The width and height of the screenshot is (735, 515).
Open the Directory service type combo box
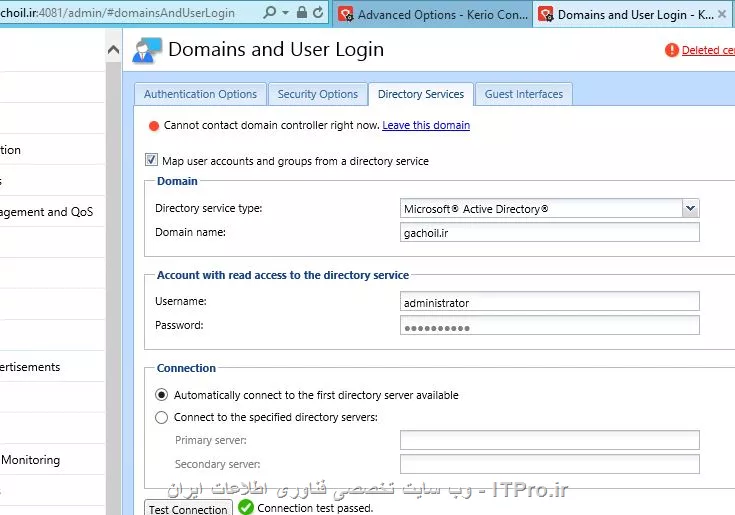[x=549, y=209]
